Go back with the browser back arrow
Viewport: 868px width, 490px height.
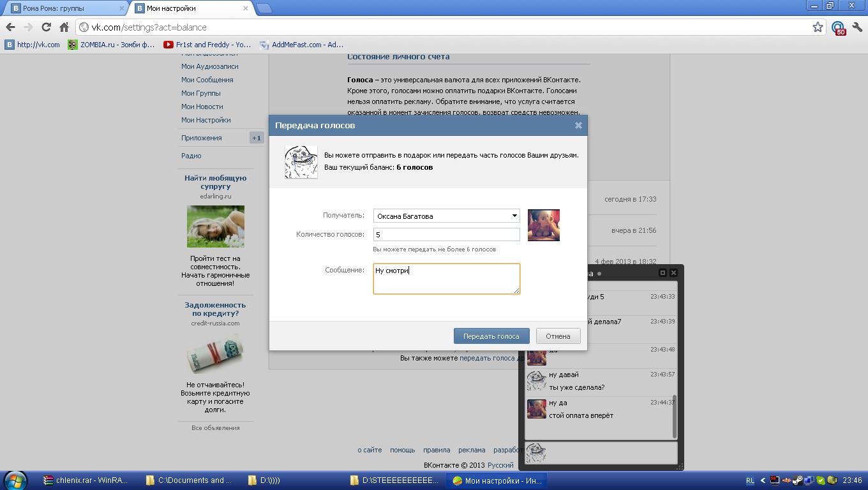(x=10, y=27)
